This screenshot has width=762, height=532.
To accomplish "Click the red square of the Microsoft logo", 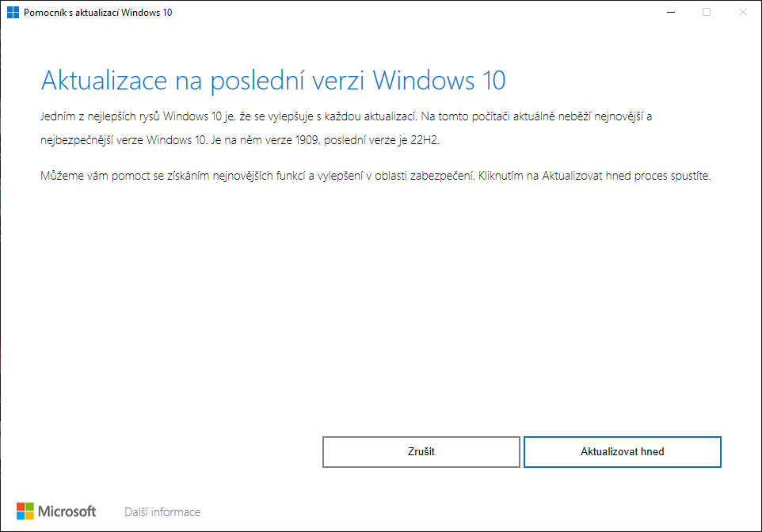I will pyautogui.click(x=21, y=507).
